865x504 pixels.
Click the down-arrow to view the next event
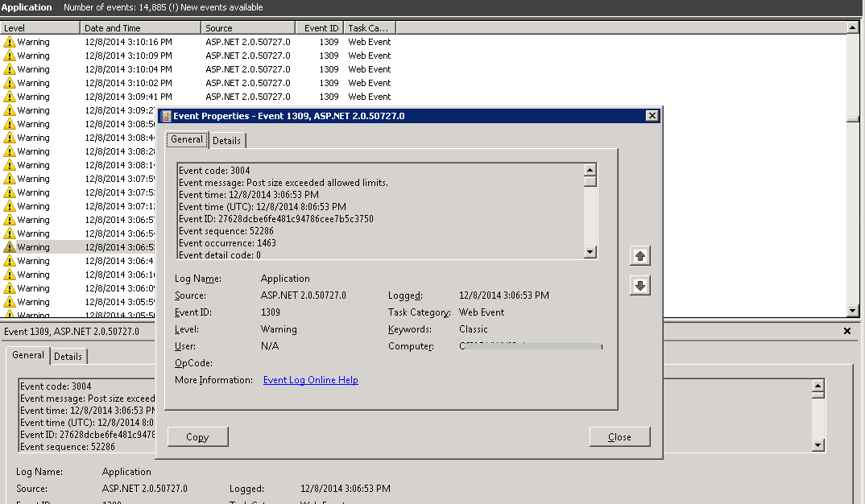point(639,285)
